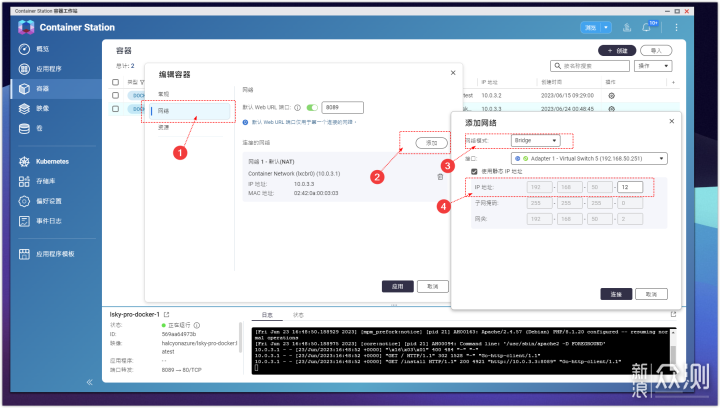The height and width of the screenshot is (408, 720).
Task: Tick the first container row checkbox
Action: click(x=115, y=95)
